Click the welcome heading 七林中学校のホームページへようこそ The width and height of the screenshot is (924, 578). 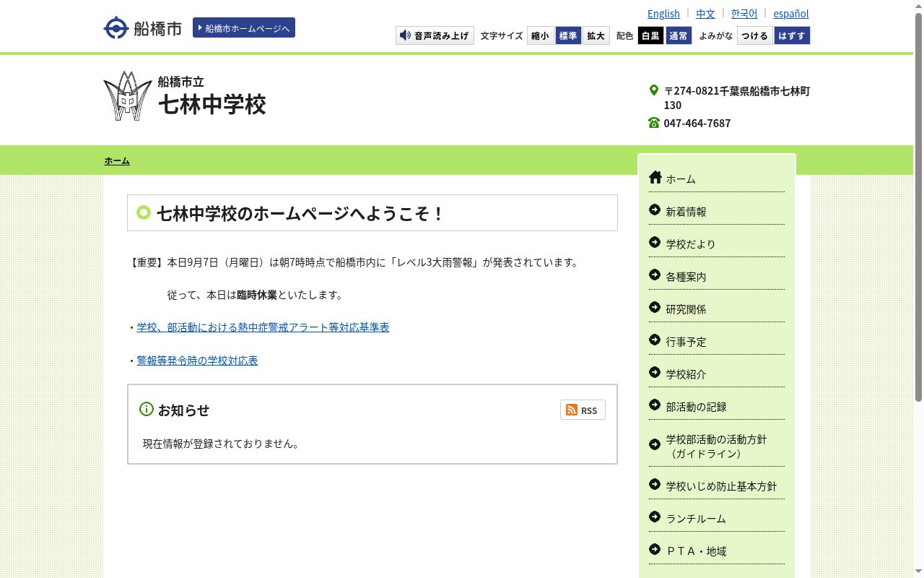click(300, 213)
